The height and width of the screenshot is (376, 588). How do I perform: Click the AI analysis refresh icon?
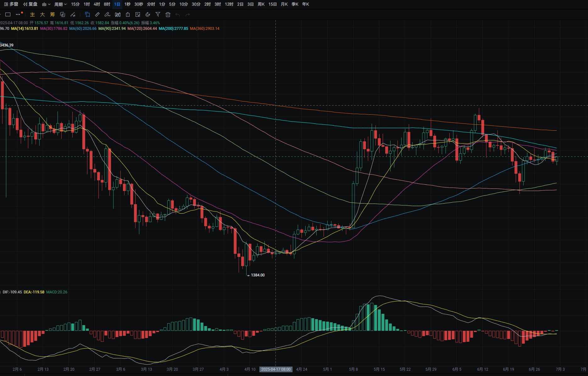[x=63, y=14]
